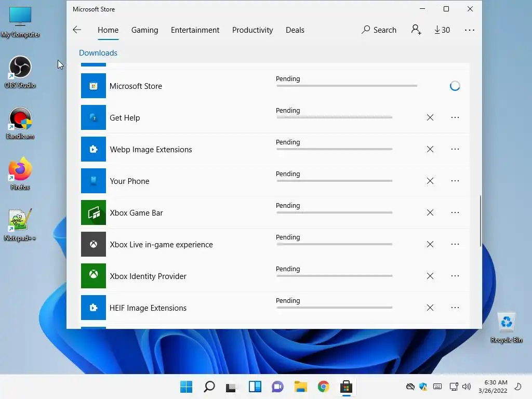
Task: Open the Widgets taskbar button
Action: click(255, 387)
